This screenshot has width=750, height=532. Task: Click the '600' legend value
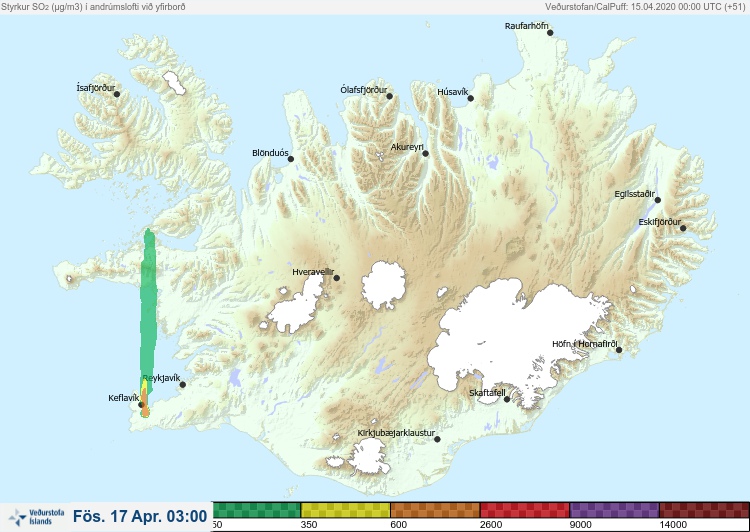coord(398,525)
